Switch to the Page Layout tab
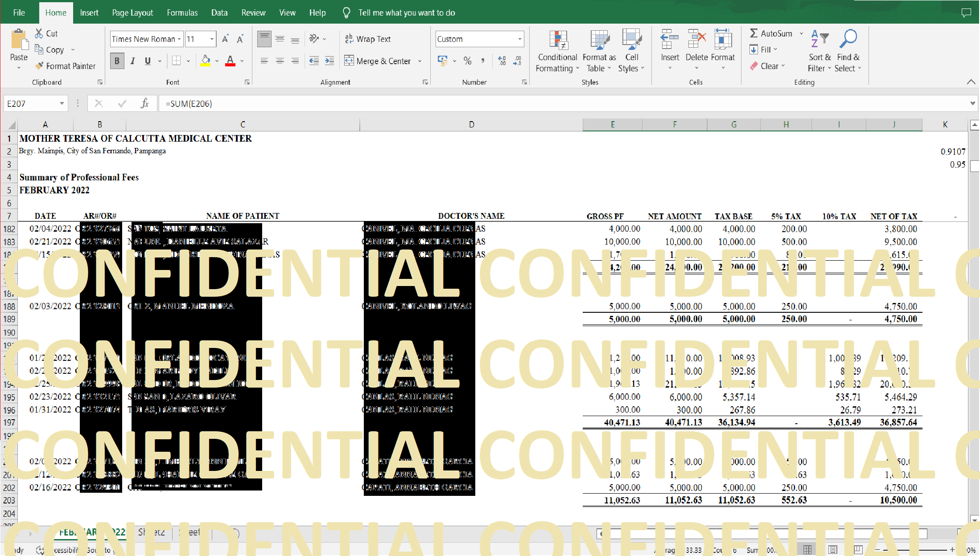The height and width of the screenshot is (556, 980). point(132,12)
